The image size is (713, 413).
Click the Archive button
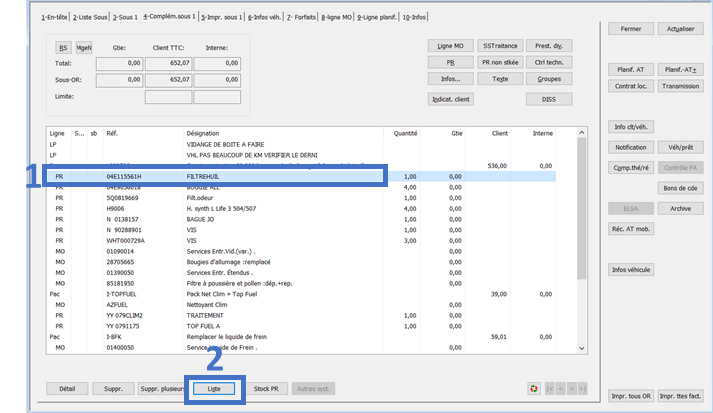[x=680, y=209]
